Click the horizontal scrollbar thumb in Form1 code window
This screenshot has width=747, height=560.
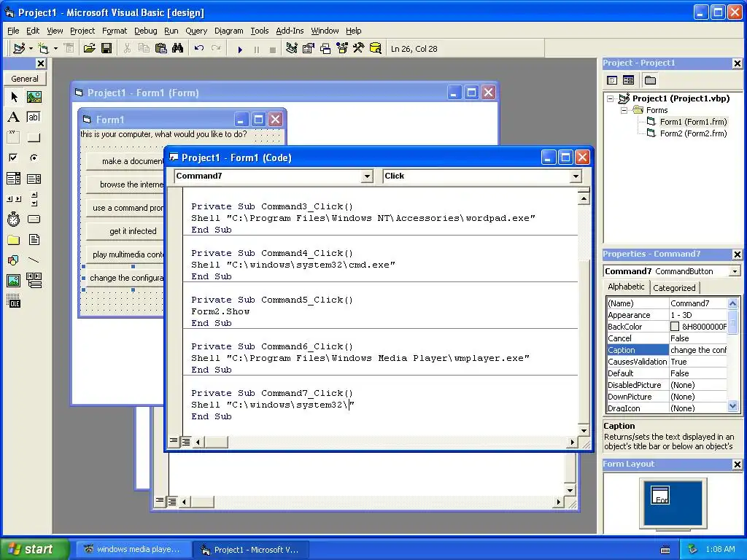pyautogui.click(x=216, y=442)
